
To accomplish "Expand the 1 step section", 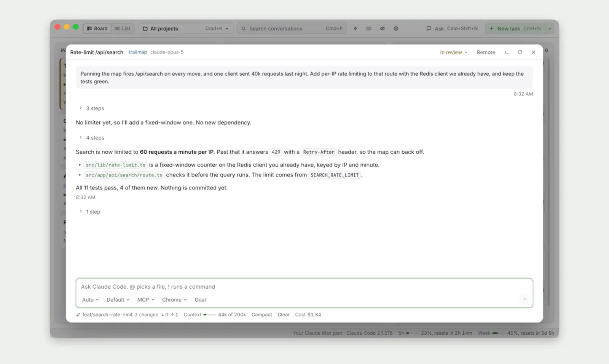I will point(90,211).
